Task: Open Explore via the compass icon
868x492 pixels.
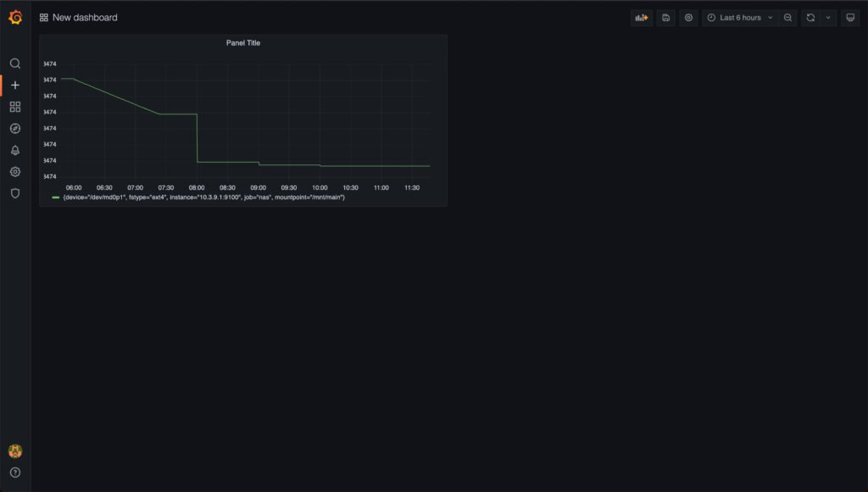Action: tap(15, 128)
